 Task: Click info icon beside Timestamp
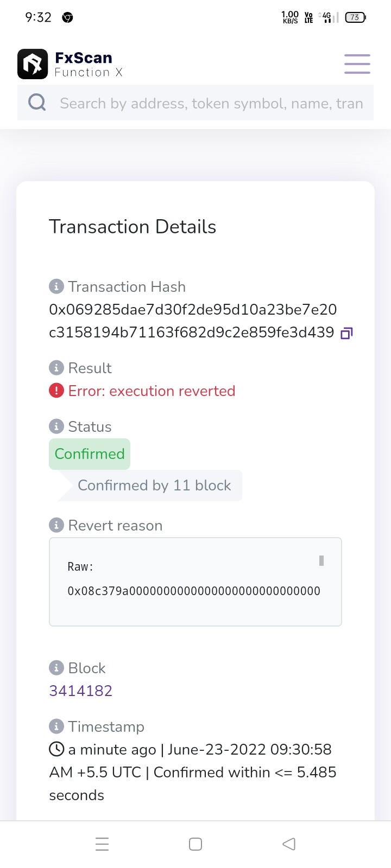point(56,726)
